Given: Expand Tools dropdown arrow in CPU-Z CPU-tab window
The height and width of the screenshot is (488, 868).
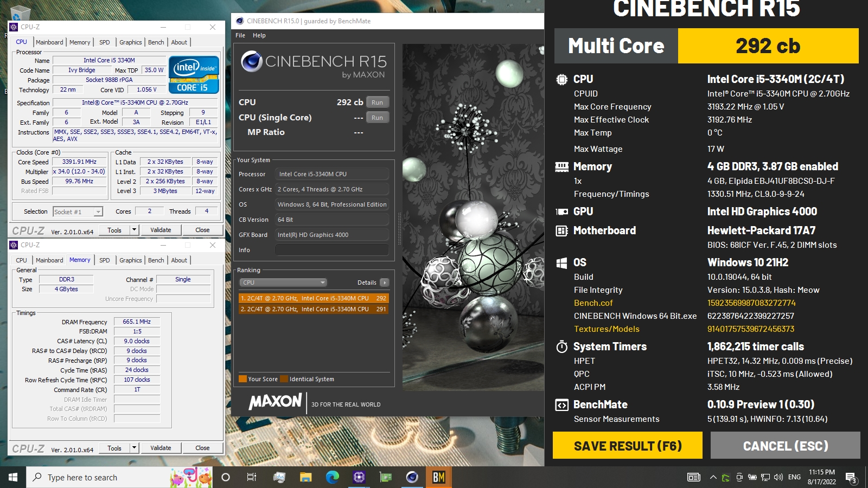Looking at the screenshot, I should click(134, 230).
